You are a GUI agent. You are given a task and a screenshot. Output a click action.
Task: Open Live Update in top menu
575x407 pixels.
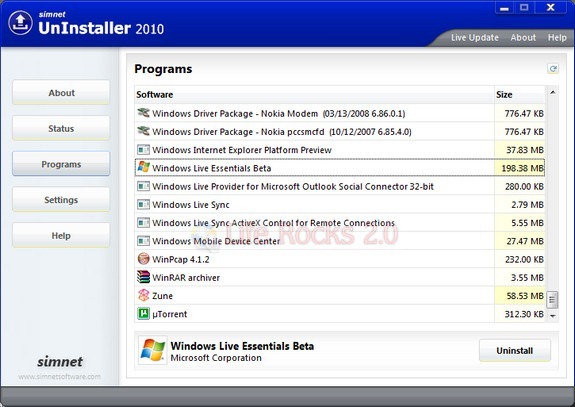(x=475, y=37)
